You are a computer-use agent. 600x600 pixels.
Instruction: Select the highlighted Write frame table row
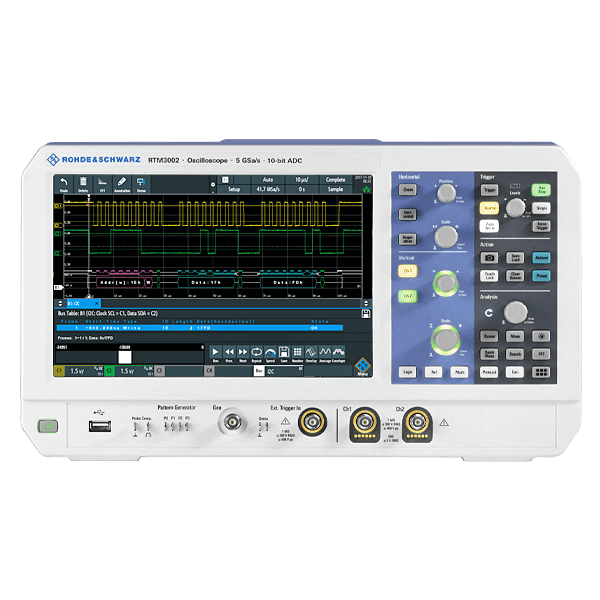click(x=200, y=328)
